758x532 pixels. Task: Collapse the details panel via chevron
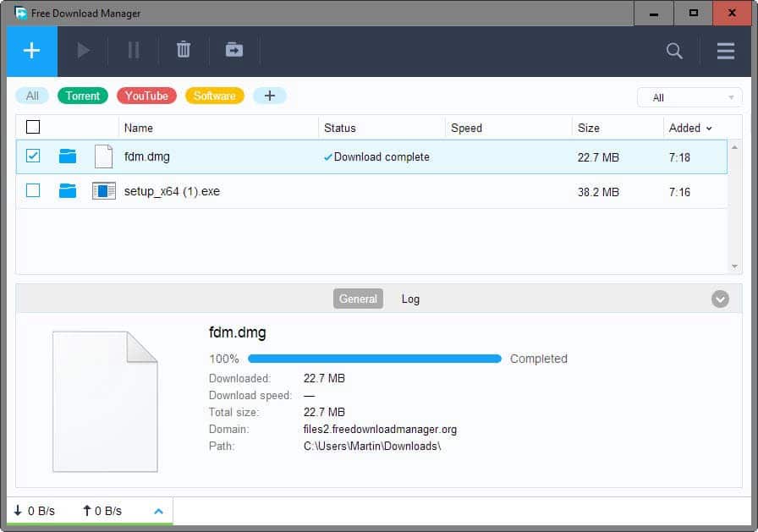721,299
